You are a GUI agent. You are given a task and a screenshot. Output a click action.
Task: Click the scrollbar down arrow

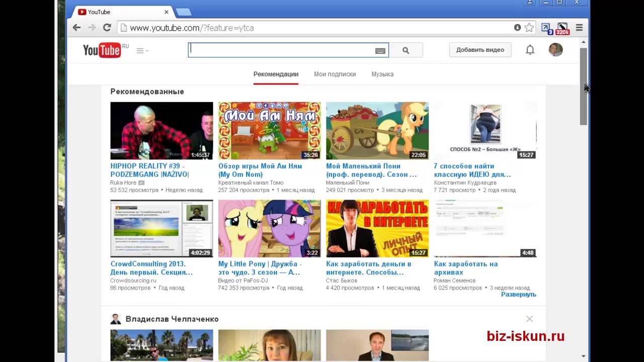[584, 356]
